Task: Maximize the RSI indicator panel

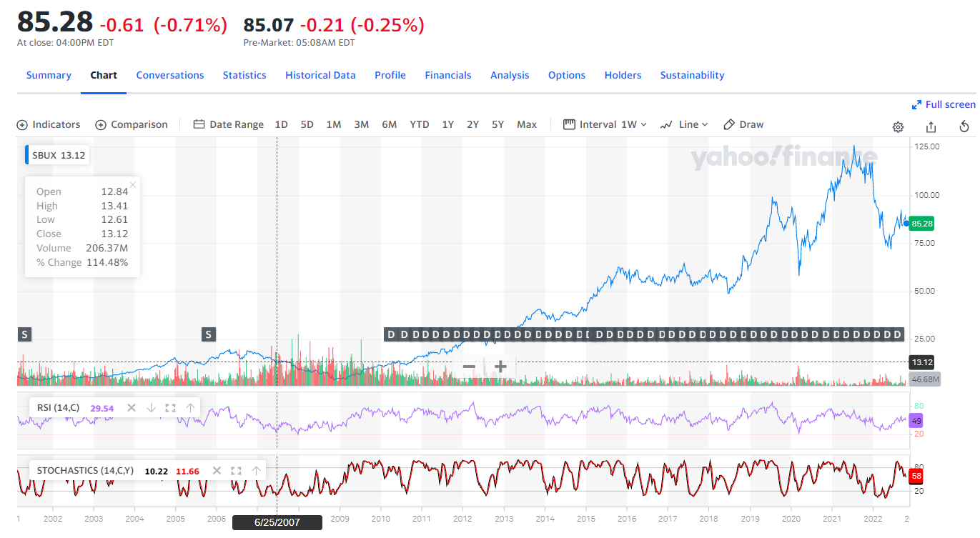Action: click(170, 408)
